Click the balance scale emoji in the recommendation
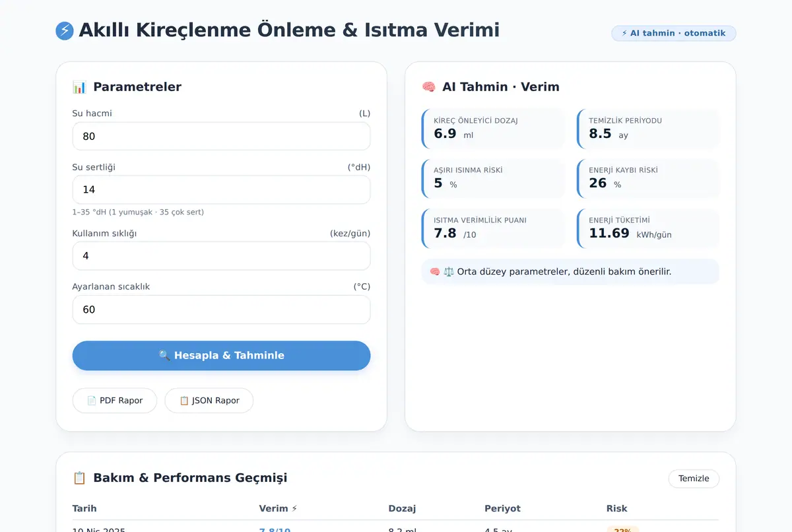This screenshot has width=792, height=532. tap(449, 272)
